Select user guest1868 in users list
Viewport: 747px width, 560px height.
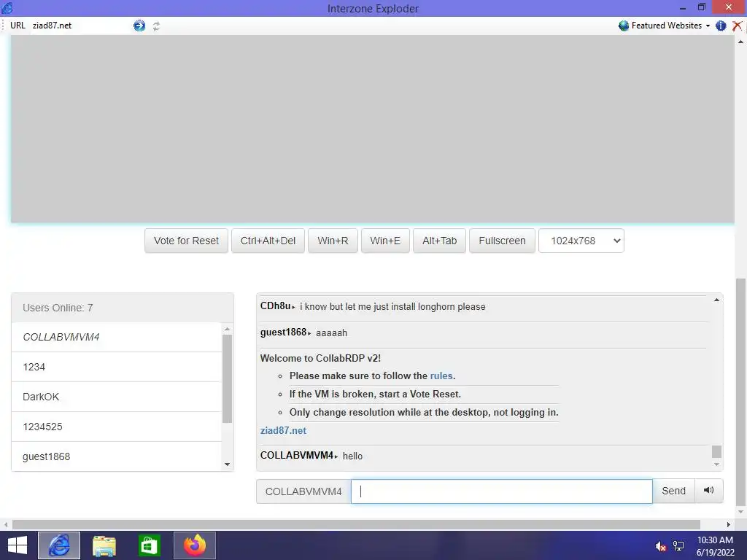click(117, 456)
